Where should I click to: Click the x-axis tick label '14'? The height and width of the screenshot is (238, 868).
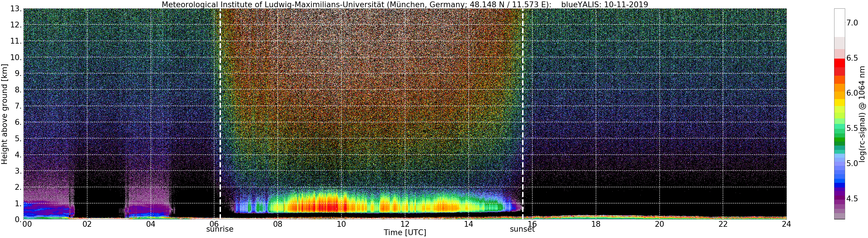pos(468,224)
